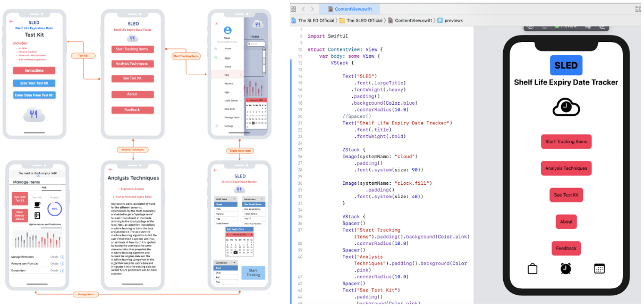Viewport: 644px width, 308px height.
Task: Click the Search field under Items
Action: point(256,44)
